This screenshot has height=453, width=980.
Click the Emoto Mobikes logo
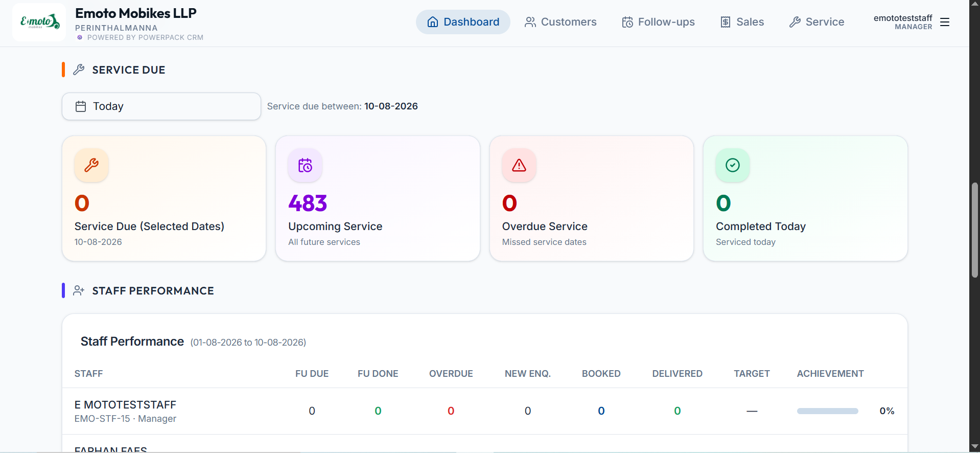coord(39,22)
